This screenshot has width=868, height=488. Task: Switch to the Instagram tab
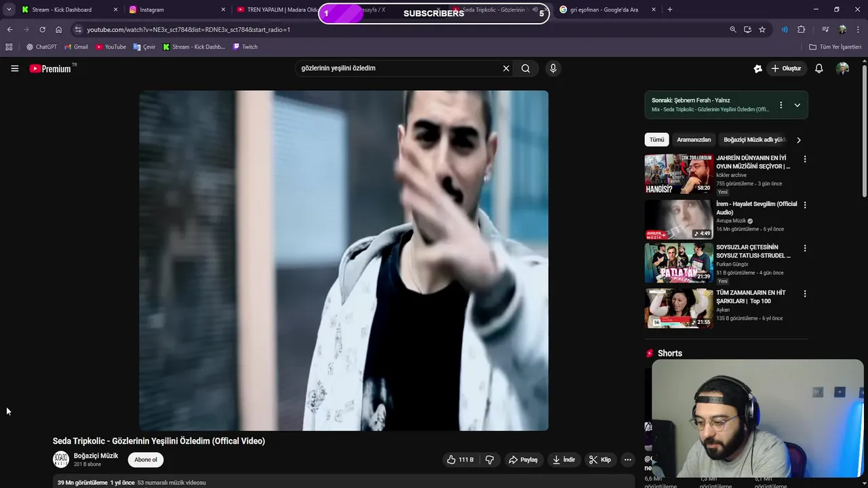(x=176, y=9)
